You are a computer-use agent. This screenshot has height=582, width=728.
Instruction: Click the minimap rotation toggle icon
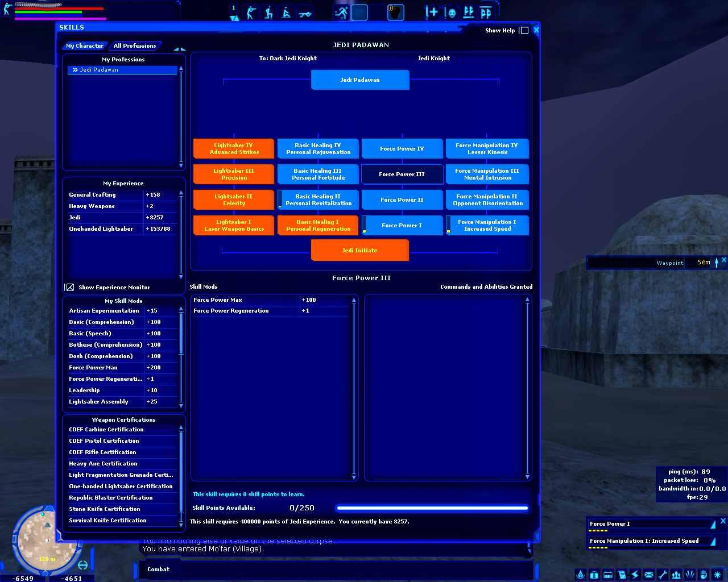(x=82, y=565)
